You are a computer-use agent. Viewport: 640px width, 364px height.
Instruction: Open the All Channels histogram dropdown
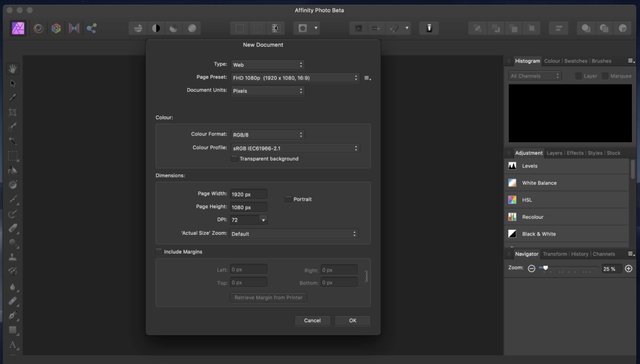click(x=535, y=76)
